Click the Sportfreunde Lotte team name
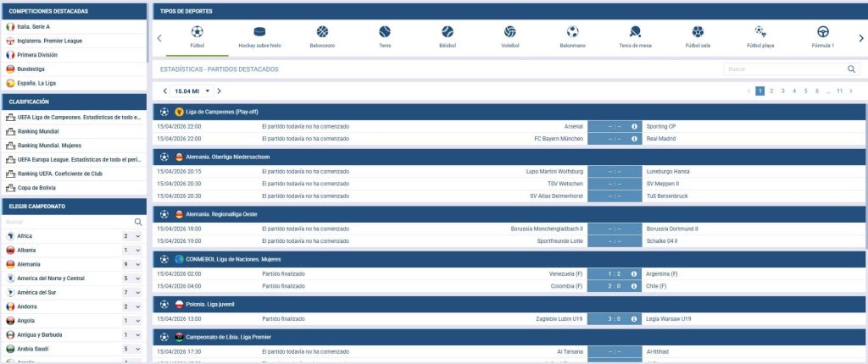This screenshot has width=868, height=364. (560, 241)
